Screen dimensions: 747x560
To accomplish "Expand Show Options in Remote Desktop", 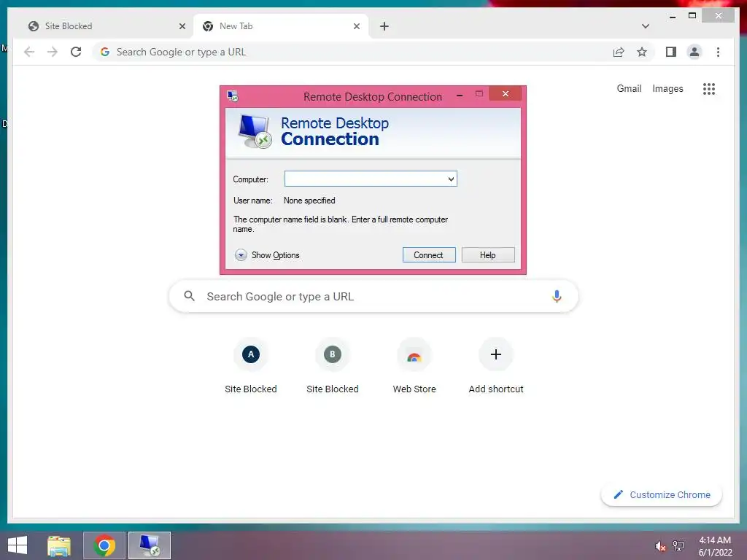I will pos(267,255).
